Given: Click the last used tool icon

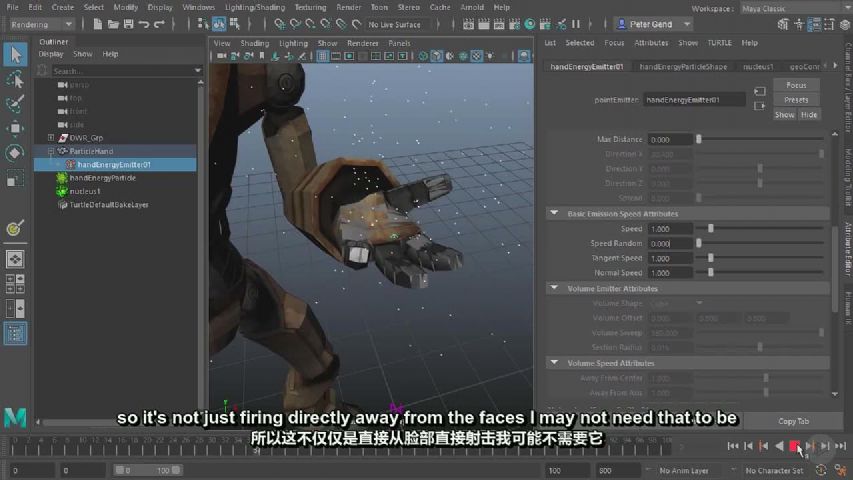Looking at the screenshot, I should click(x=15, y=228).
